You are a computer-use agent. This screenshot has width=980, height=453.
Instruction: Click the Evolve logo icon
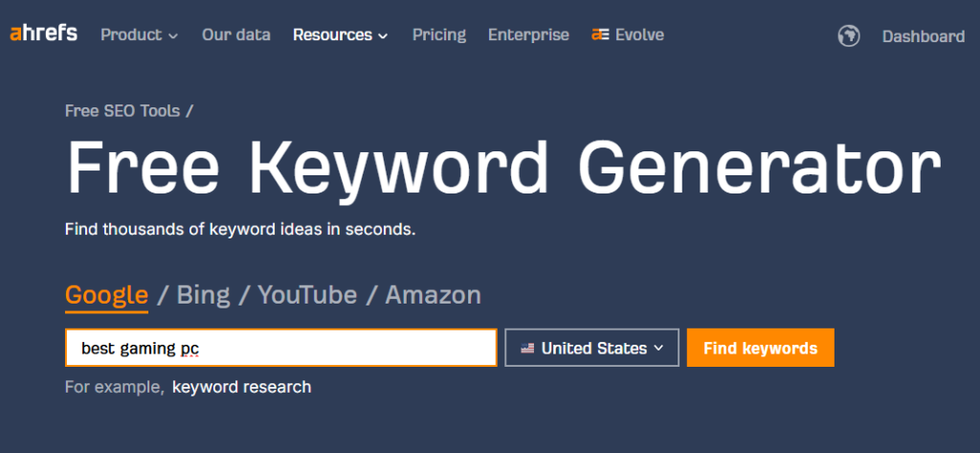[x=600, y=34]
